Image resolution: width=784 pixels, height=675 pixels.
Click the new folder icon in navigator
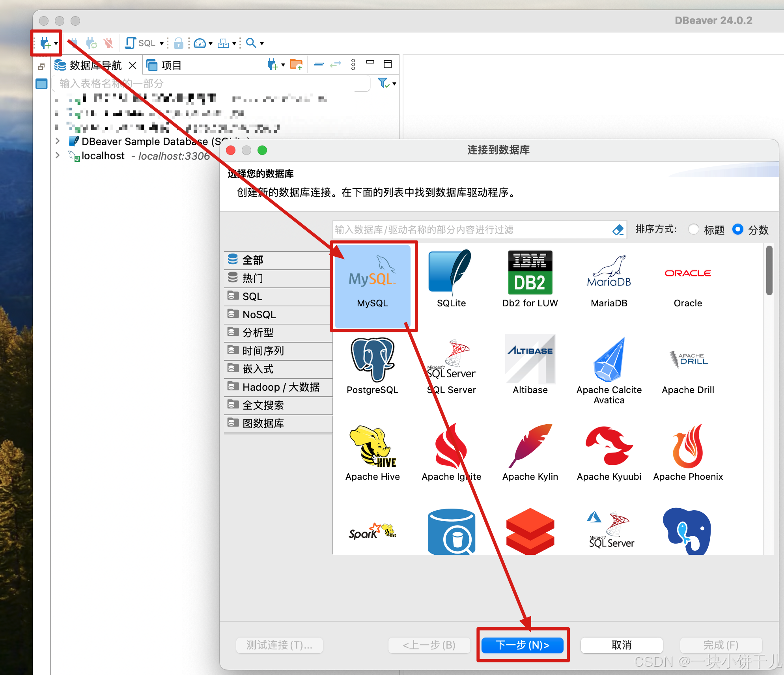pyautogui.click(x=296, y=65)
